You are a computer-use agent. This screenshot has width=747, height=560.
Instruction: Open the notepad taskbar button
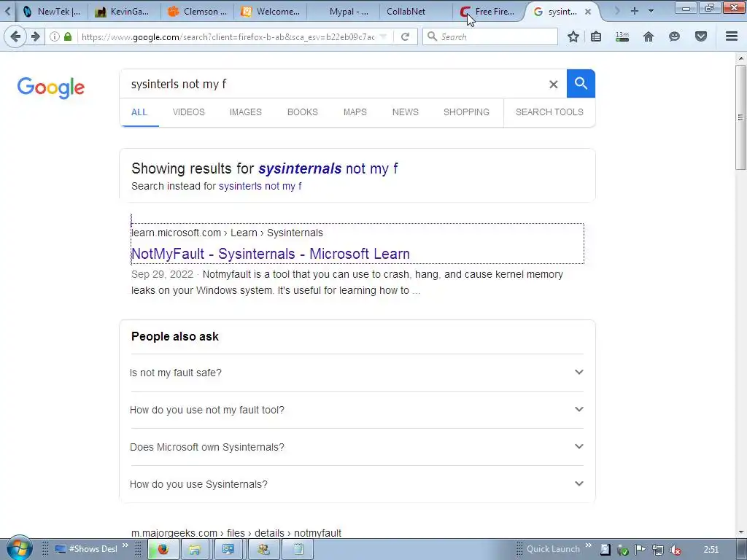tap(298, 549)
